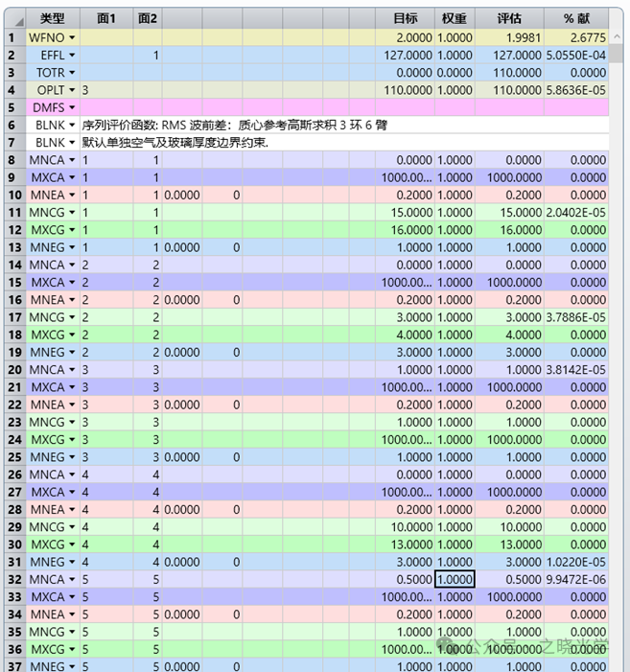Expand the DMFS operand type dropdown

coord(72,107)
